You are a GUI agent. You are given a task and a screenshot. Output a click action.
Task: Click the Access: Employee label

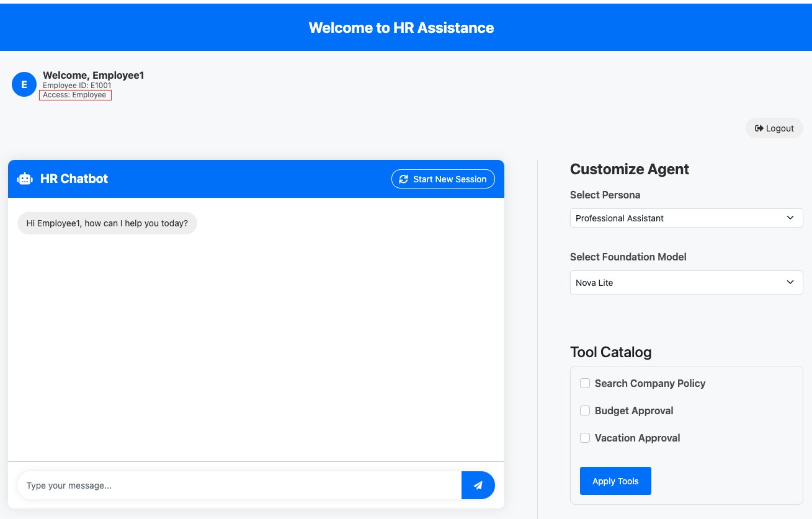point(75,95)
